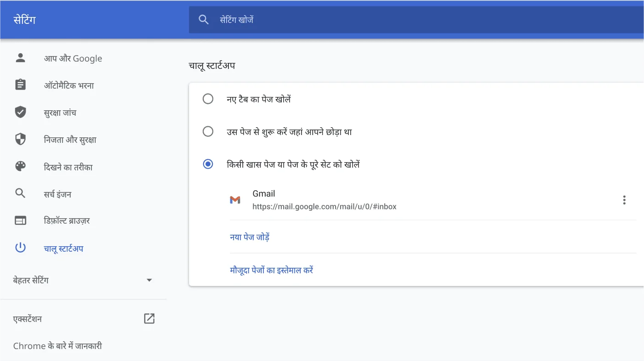Open निजता और सुरक्षा shield icon
Viewport: 644px width, 361px height.
(x=20, y=139)
